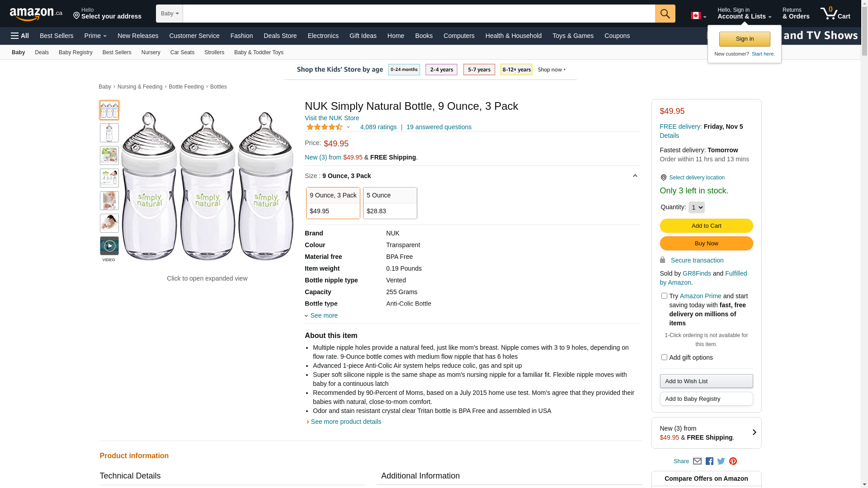Visit the NUK Store link
868x488 pixels.
pos(332,118)
